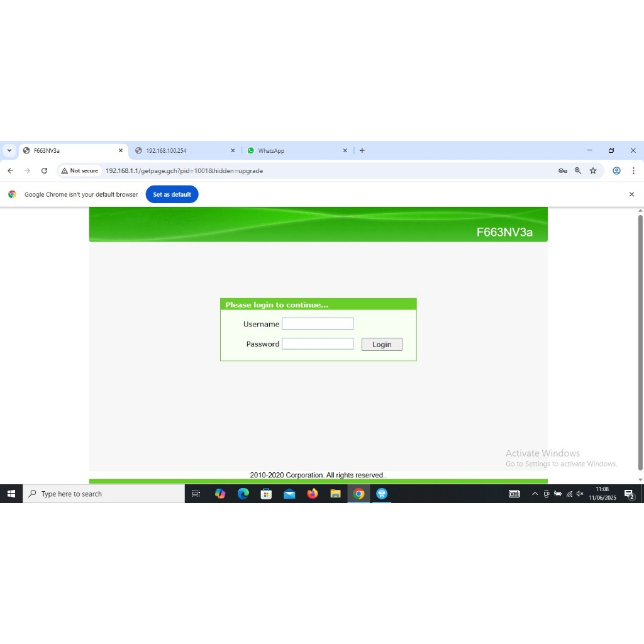
Task: Bookmark this page with star icon
Action: point(593,170)
